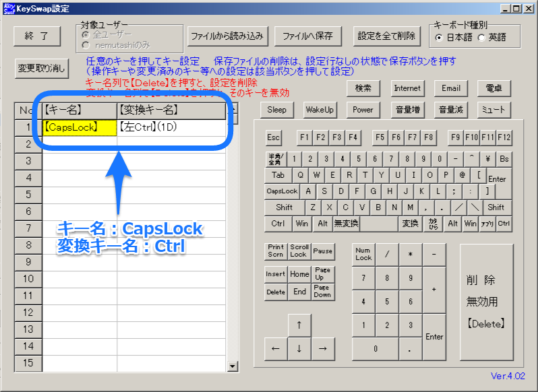Click the Num Lock key
This screenshot has width=538, height=392.
tap(363, 255)
